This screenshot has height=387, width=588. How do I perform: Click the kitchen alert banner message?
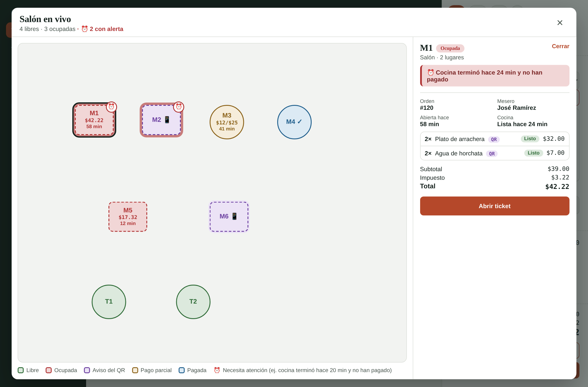(495, 76)
